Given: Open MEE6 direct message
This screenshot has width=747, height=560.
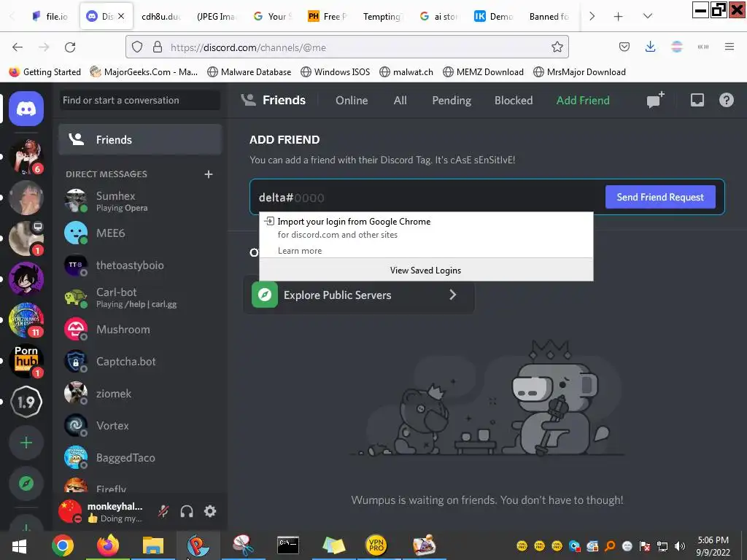Looking at the screenshot, I should pyautogui.click(x=140, y=233).
